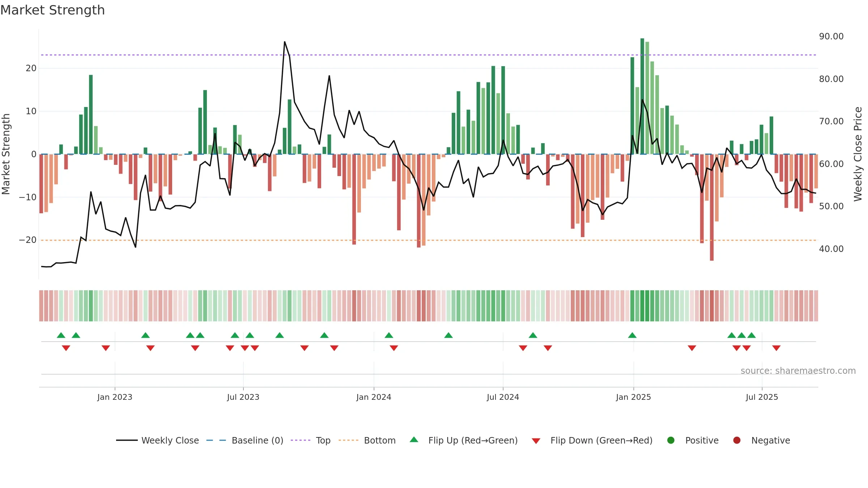The width and height of the screenshot is (868, 488).
Task: Toggle the Positive legend entry
Action: click(693, 440)
